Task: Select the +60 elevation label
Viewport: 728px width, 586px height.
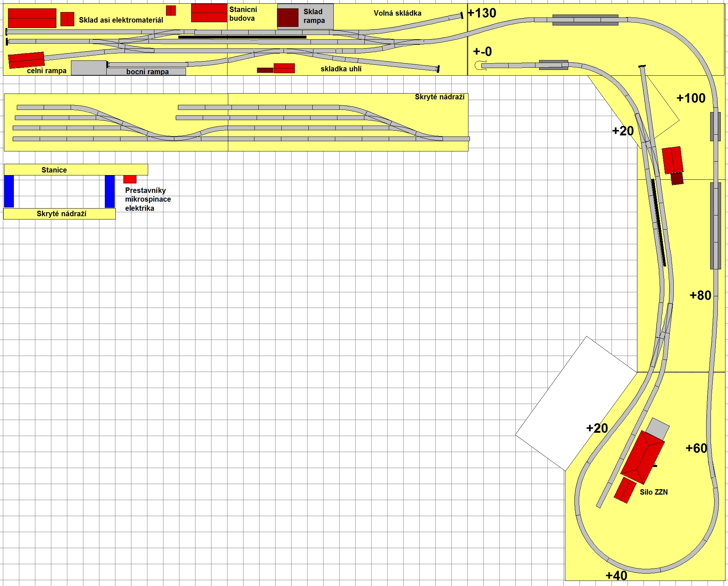Action: click(x=696, y=448)
